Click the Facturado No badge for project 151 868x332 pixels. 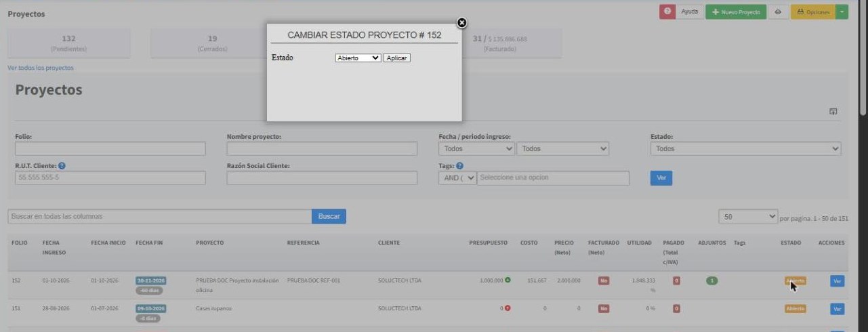click(x=604, y=309)
